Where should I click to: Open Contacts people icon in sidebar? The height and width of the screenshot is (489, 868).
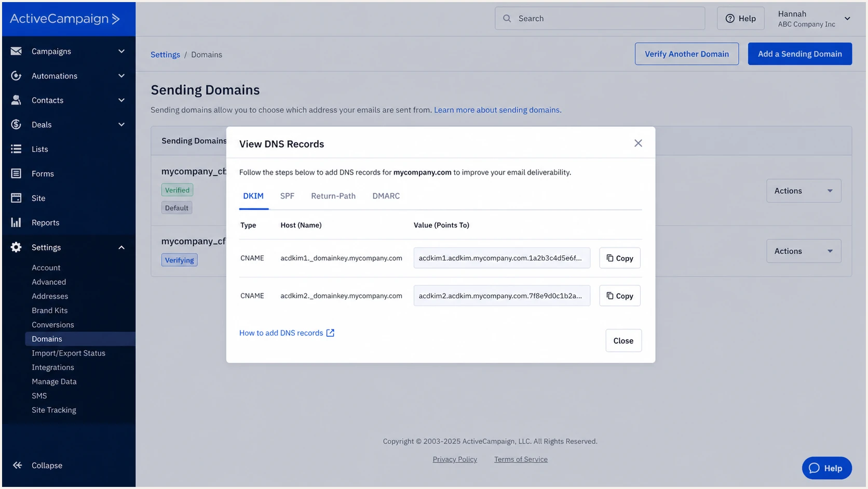[16, 100]
